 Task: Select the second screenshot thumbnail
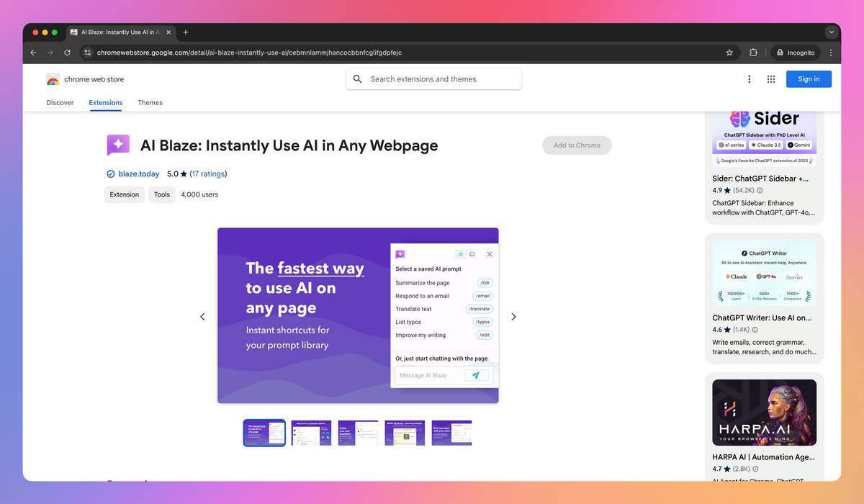(311, 433)
